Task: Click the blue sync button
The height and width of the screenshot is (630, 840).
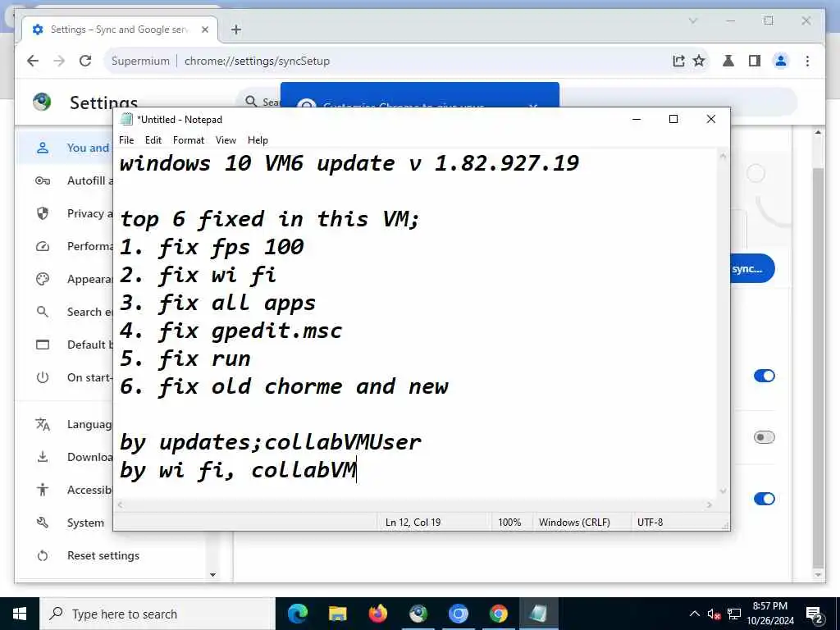Action: click(752, 268)
